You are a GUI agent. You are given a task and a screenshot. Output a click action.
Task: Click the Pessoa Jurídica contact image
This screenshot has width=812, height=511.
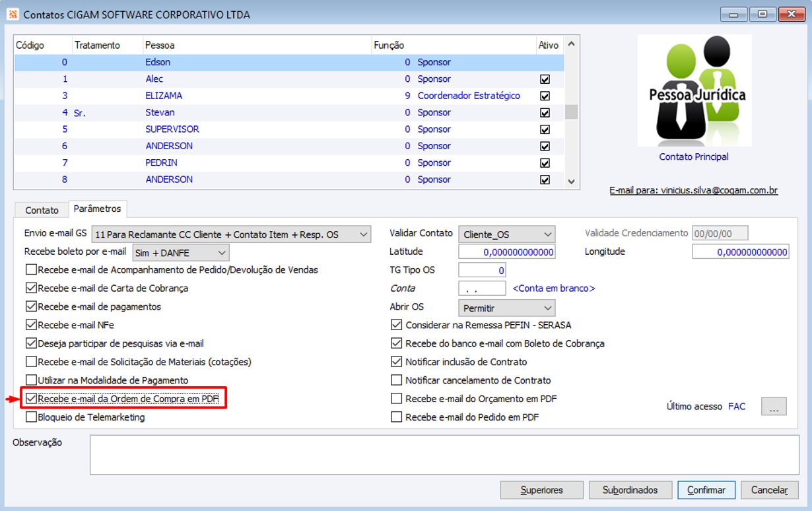[x=694, y=90]
